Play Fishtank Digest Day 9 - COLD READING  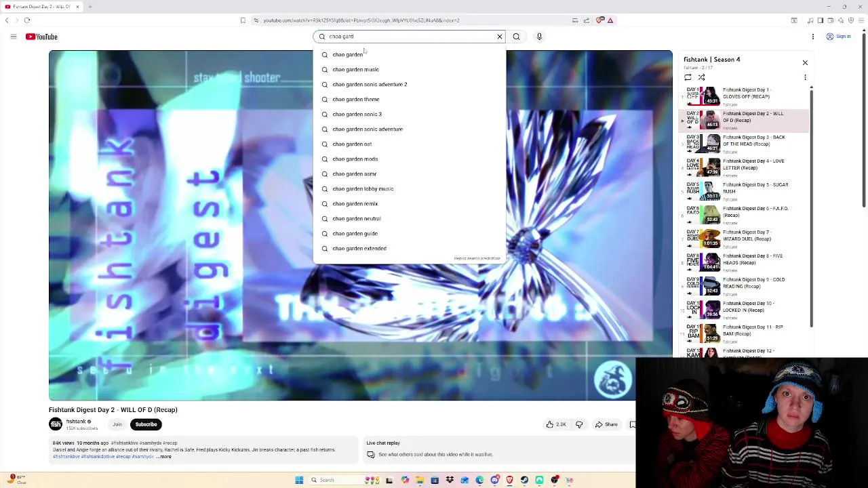(745, 285)
